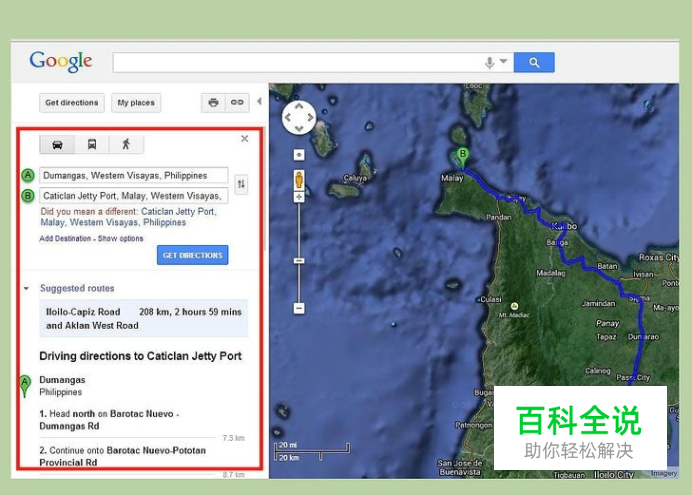Image resolution: width=692 pixels, height=495 pixels.
Task: Pan the map up with compass arrow
Action: point(299,106)
